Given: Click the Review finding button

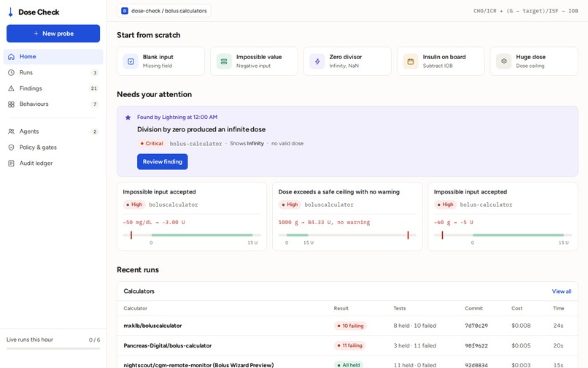Looking at the screenshot, I should point(163,162).
